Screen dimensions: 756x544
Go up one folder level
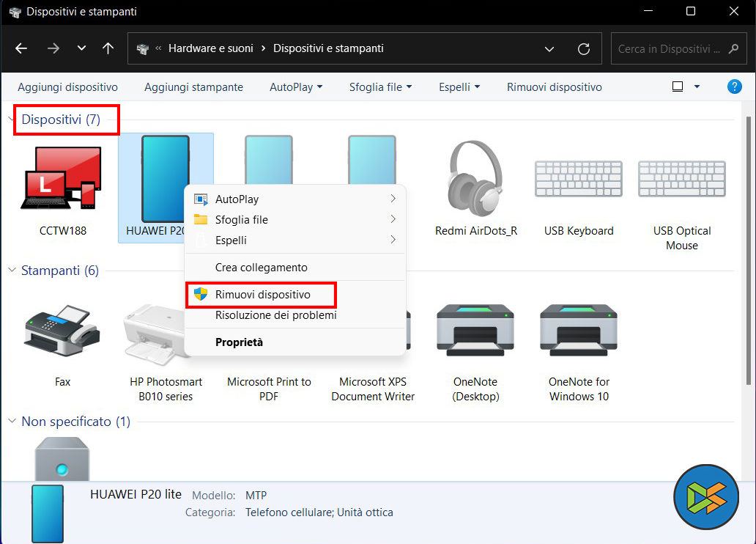(108, 49)
